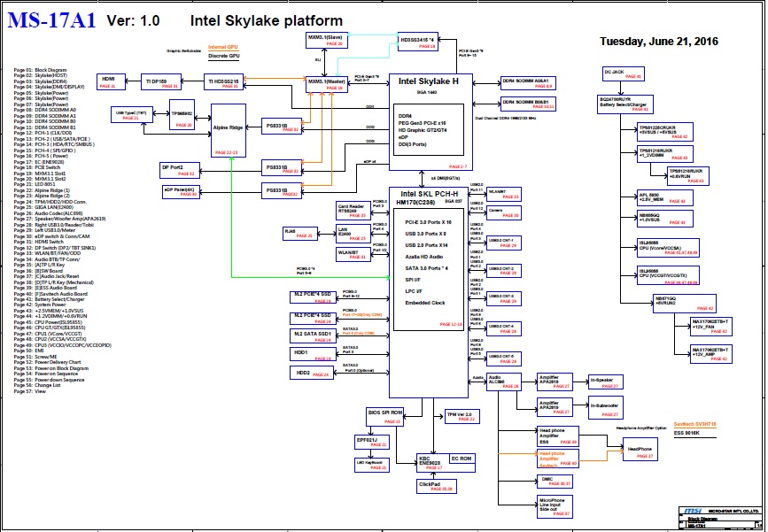Screen dimensions: 768x532
Task: Click the "Discrete GPU" legend label
Action: [224, 57]
